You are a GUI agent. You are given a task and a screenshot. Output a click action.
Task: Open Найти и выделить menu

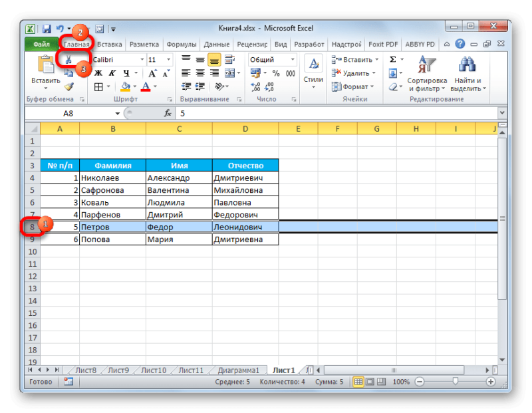pyautogui.click(x=468, y=74)
